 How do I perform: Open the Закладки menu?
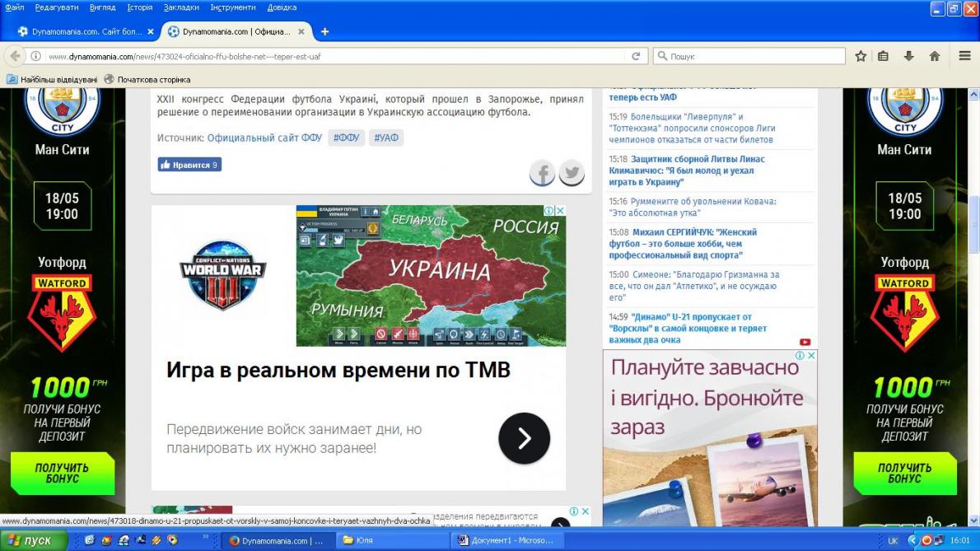(181, 7)
